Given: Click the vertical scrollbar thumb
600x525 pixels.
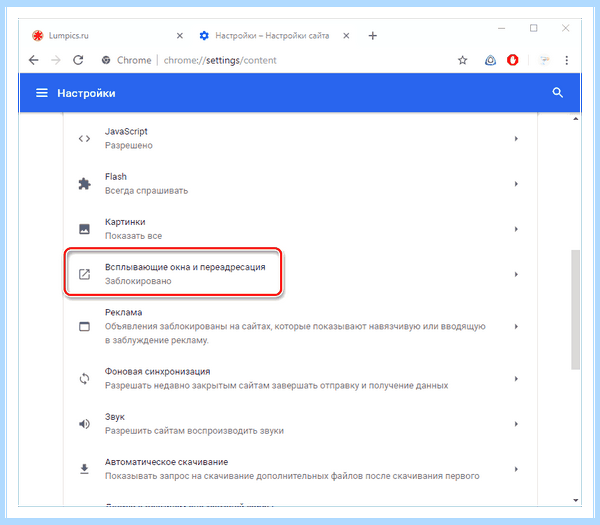Looking at the screenshot, I should 576,310.
